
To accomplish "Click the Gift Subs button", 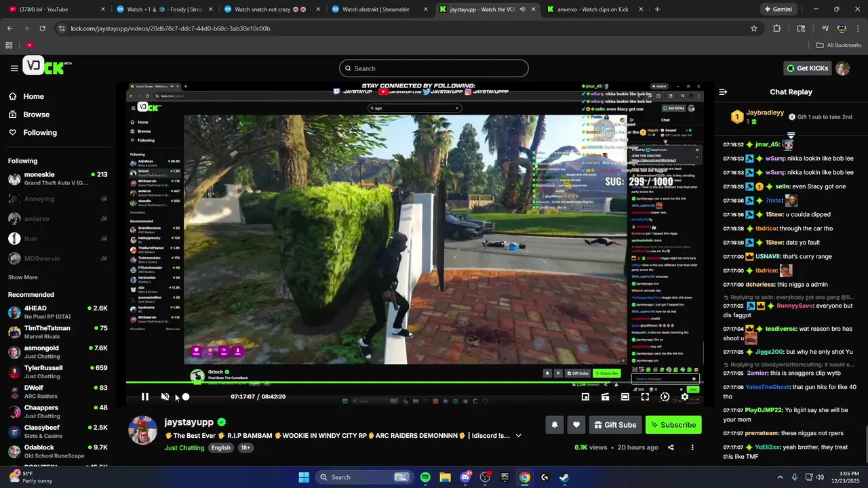I will tap(615, 425).
